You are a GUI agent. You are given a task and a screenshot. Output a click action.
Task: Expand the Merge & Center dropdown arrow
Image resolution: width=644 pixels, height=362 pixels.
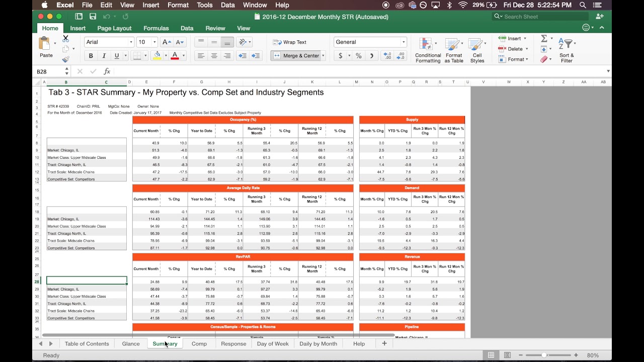[x=323, y=56]
